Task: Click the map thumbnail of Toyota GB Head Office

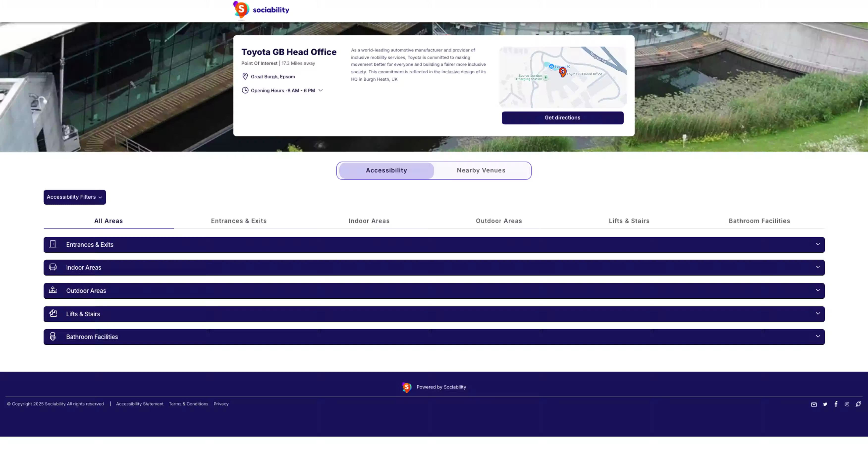Action: coord(562,77)
